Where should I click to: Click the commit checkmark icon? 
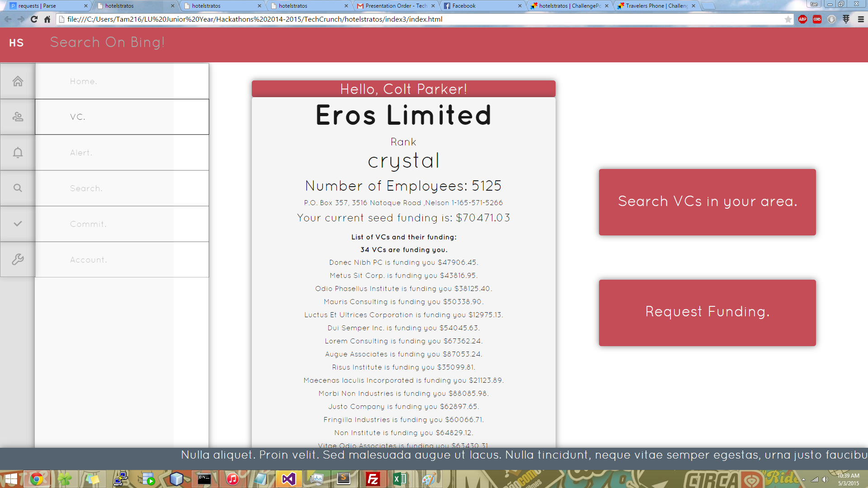pos(18,224)
